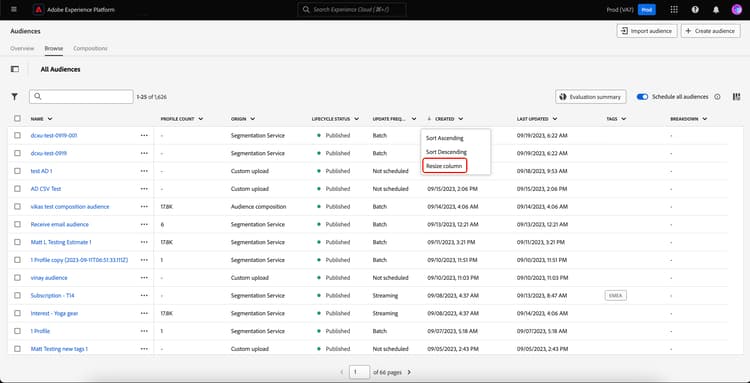Select checkbox for Receive email audience
Viewport: 750px width, 383px height.
click(17, 224)
